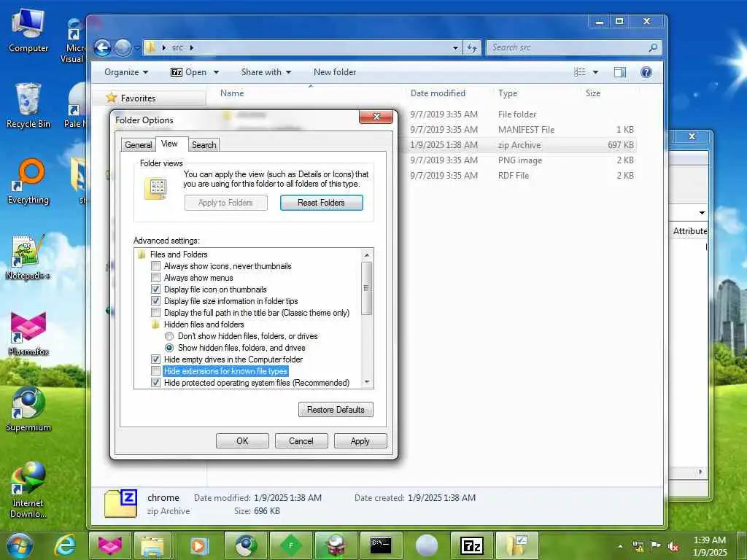Open the Notepad++ desktop shortcut

pos(28,257)
